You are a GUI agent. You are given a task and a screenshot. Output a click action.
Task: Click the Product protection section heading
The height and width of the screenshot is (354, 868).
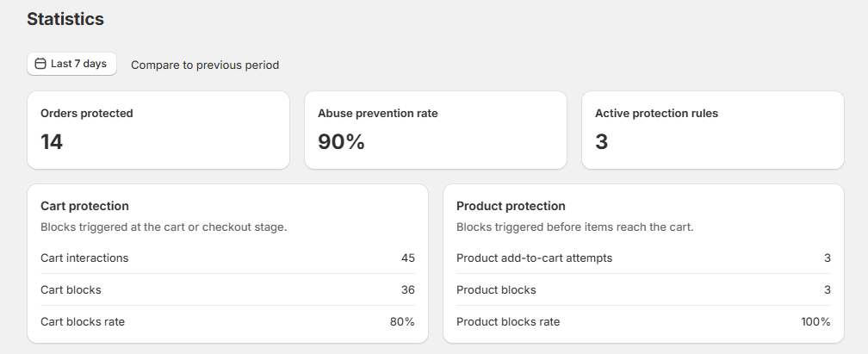coord(511,206)
